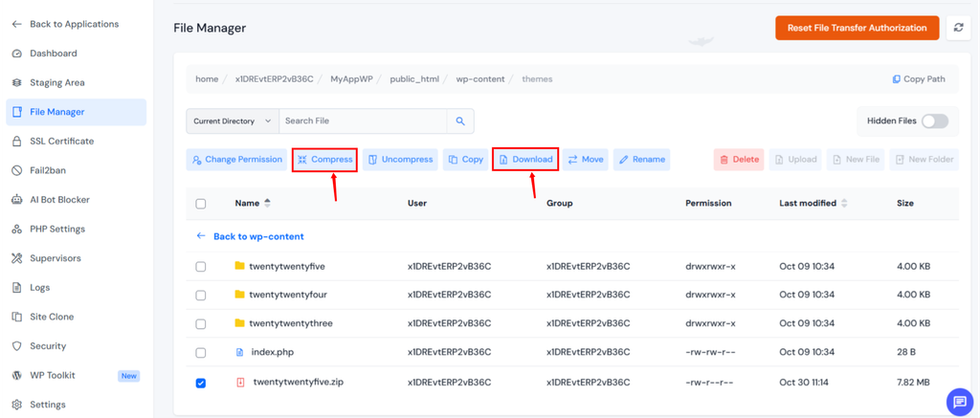
Task: Click the Security shield icon
Action: click(17, 346)
